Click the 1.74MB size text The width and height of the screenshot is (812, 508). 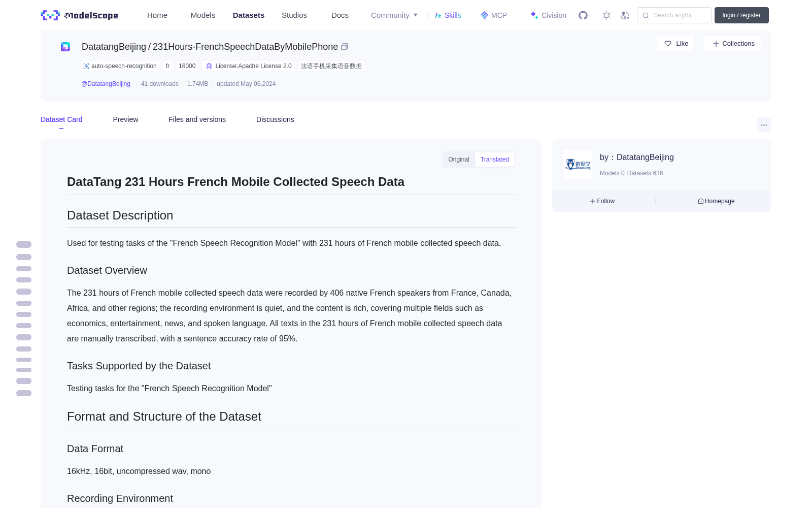click(197, 84)
